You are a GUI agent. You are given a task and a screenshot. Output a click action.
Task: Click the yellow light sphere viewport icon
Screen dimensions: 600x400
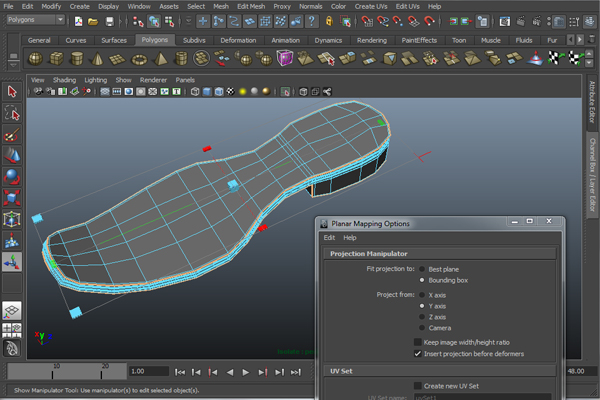pyautogui.click(x=242, y=92)
